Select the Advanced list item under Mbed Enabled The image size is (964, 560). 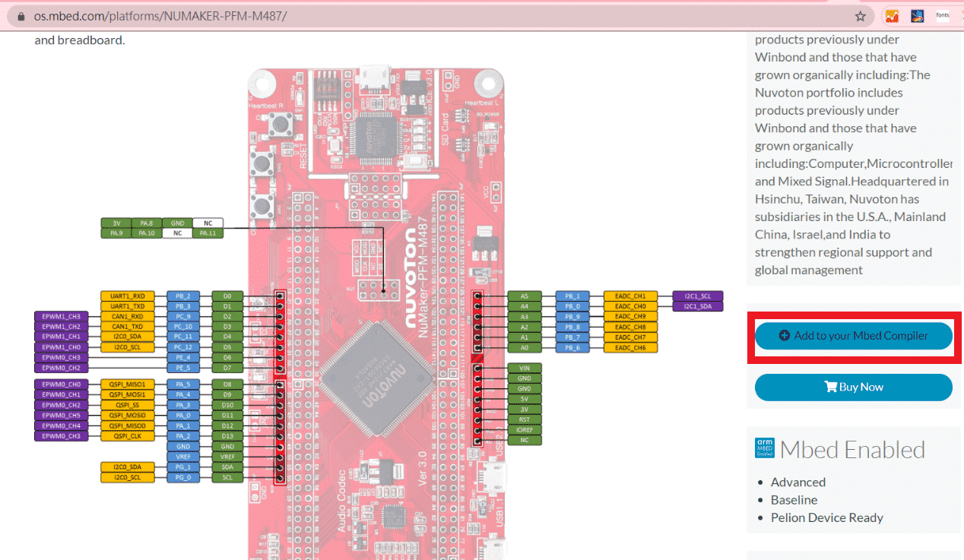click(x=798, y=482)
